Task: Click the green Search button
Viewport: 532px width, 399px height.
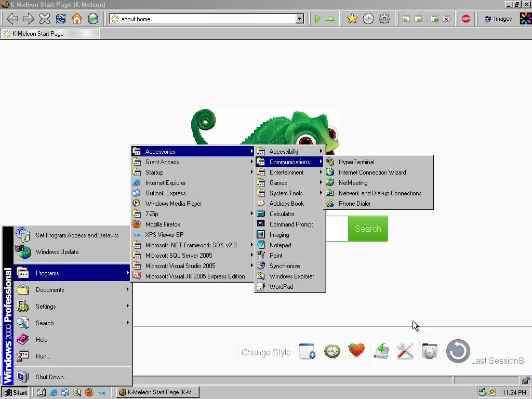Action: point(368,229)
